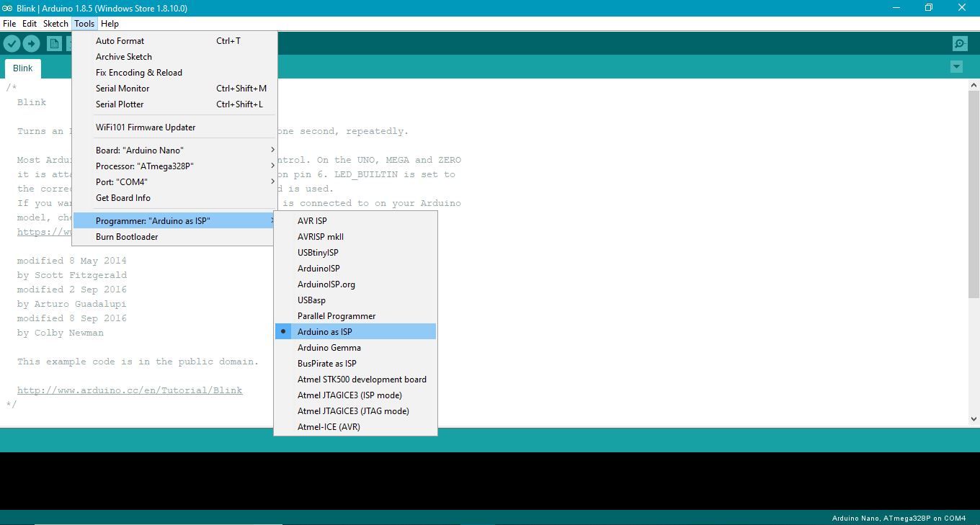Screen dimensions: 980x525
Task: Select the Parallel Programmer option
Action: click(337, 315)
